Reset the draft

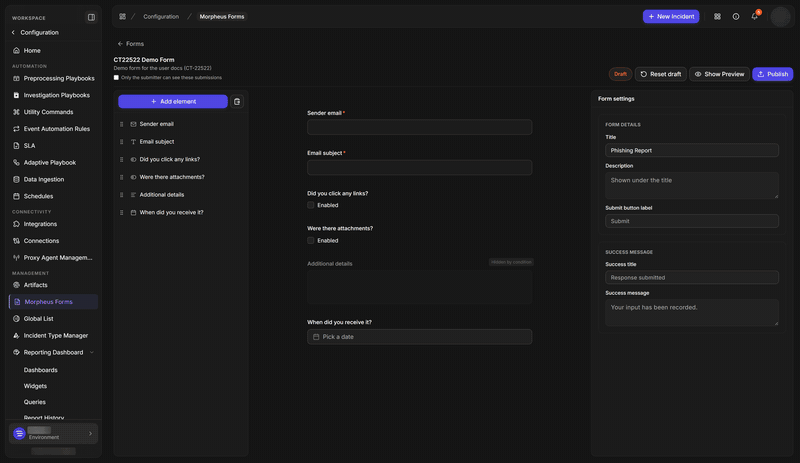[661, 74]
